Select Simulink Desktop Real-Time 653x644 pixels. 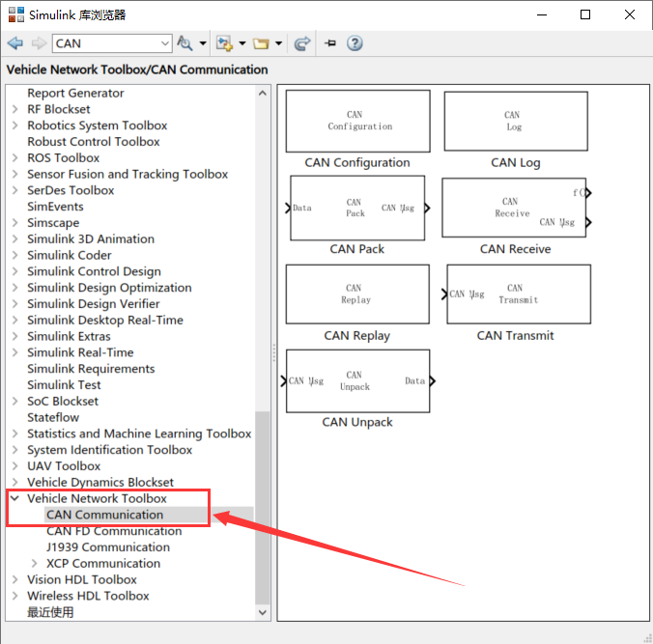pyautogui.click(x=105, y=321)
